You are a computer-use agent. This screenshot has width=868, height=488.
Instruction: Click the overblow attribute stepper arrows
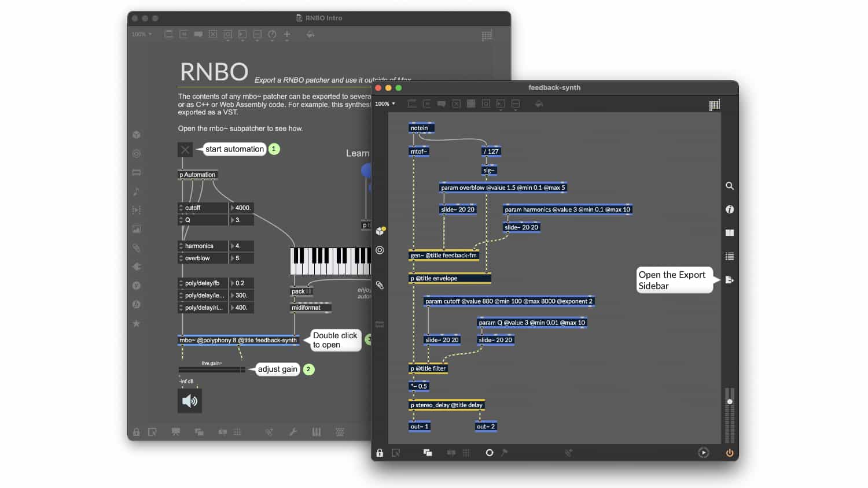click(x=181, y=258)
